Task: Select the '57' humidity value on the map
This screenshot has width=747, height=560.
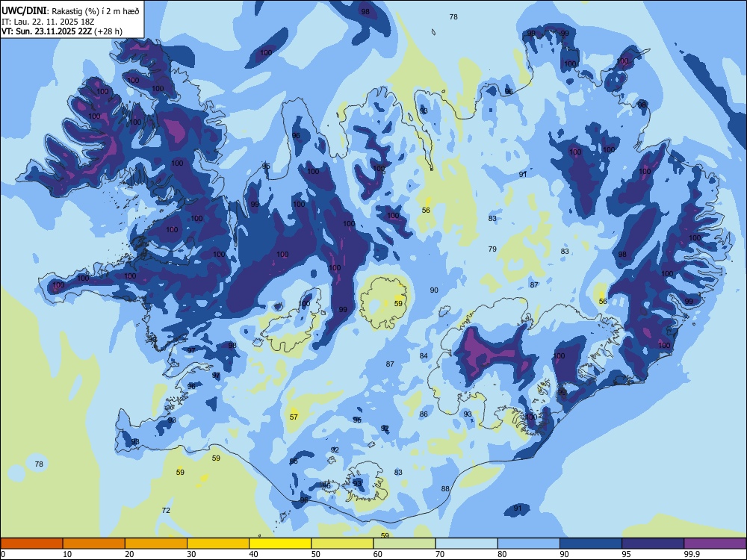Action: tap(294, 417)
